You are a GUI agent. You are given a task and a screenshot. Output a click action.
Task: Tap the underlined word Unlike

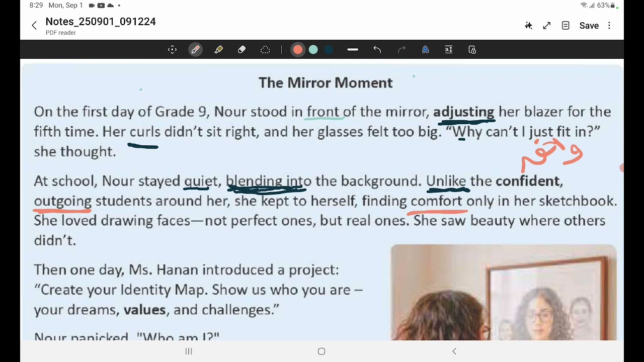[446, 181]
